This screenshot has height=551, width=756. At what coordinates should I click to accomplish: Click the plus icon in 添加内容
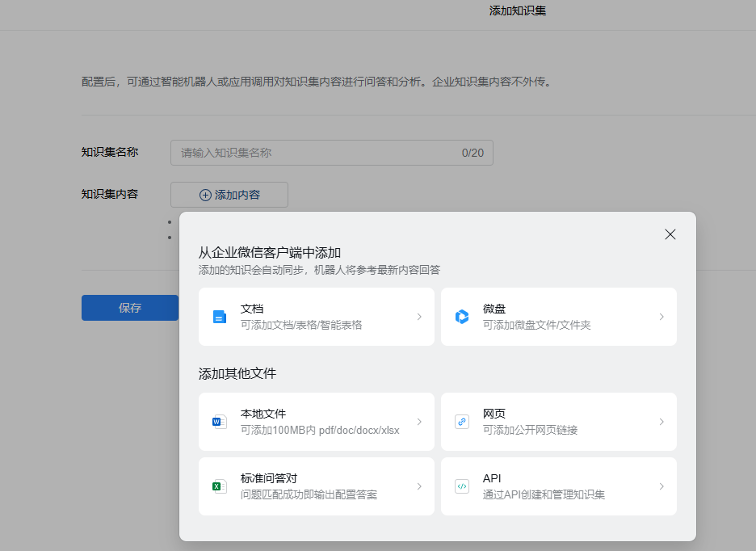(x=205, y=195)
